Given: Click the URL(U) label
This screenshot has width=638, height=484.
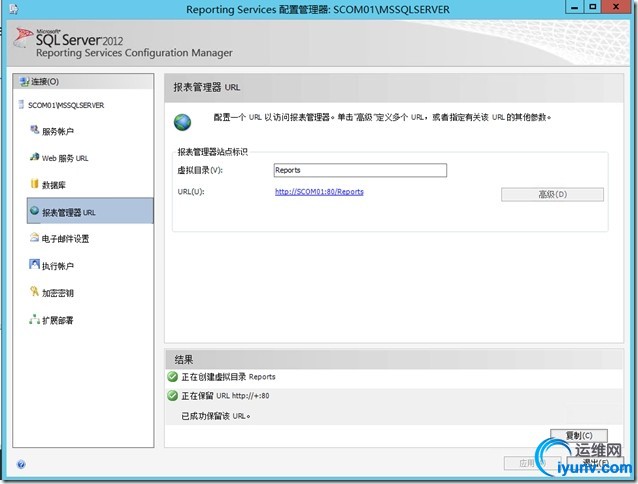Looking at the screenshot, I should click(191, 192).
